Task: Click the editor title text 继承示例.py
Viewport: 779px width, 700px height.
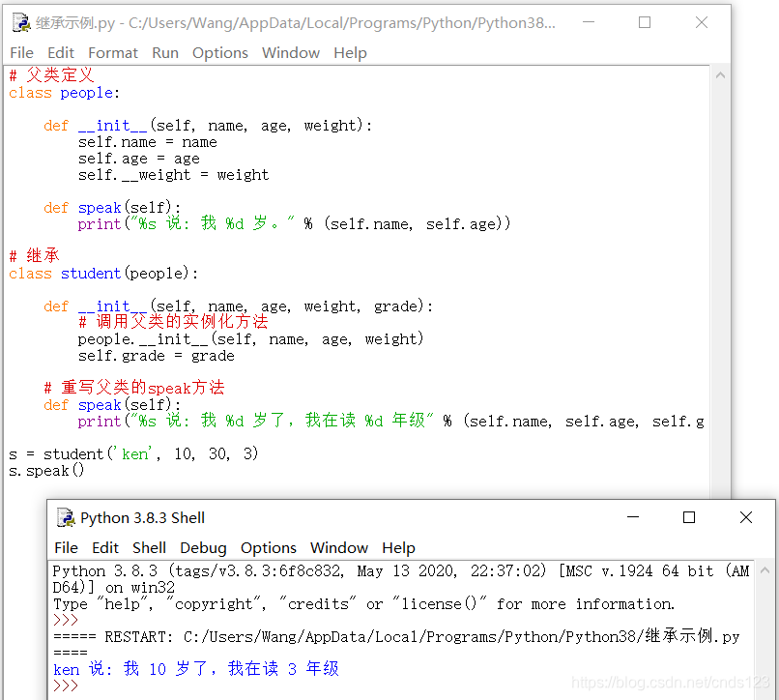Action: click(x=75, y=23)
